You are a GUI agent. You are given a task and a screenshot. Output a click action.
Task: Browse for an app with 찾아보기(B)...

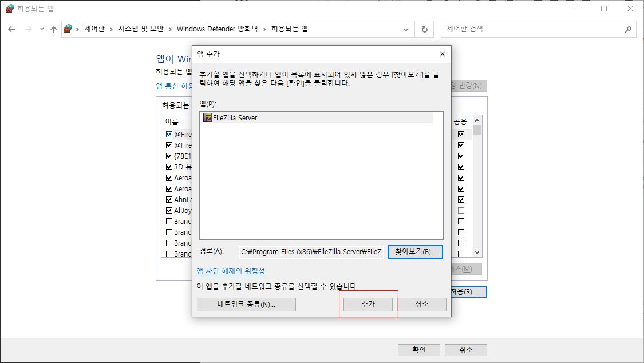[x=415, y=252]
